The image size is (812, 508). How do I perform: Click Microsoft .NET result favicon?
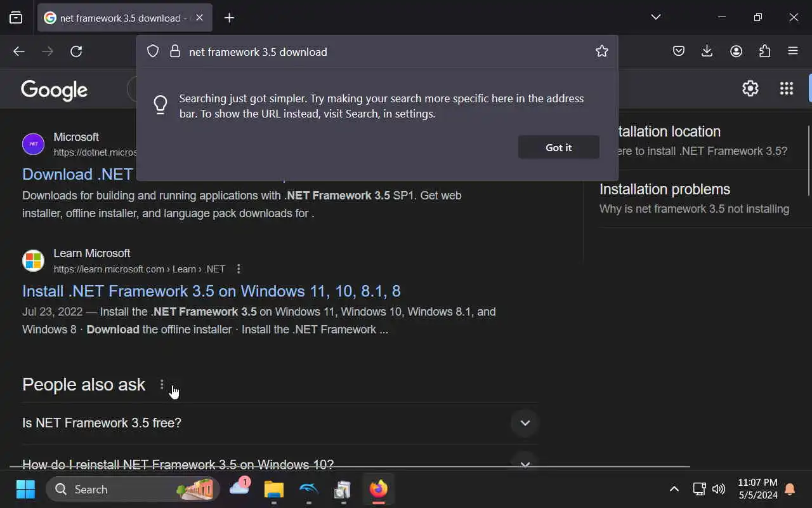[33, 144]
